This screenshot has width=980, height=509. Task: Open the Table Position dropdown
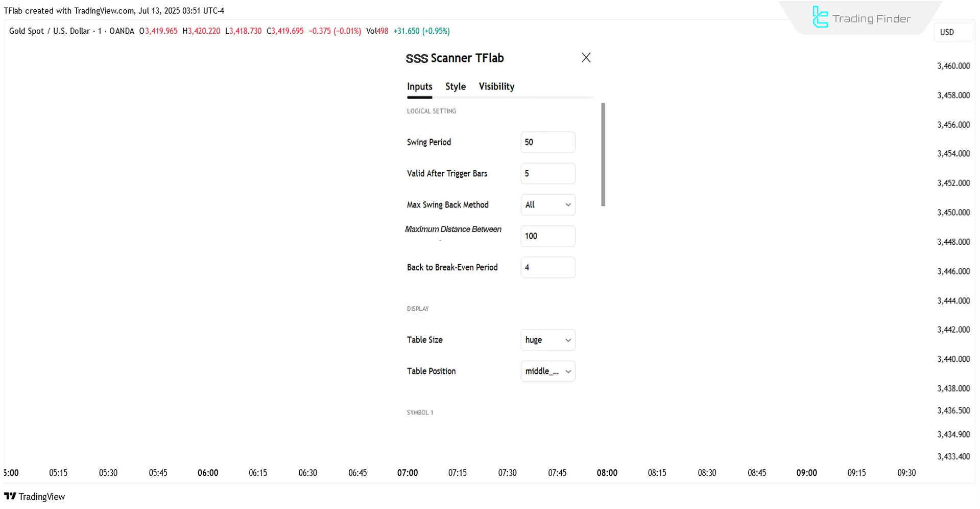tap(547, 371)
